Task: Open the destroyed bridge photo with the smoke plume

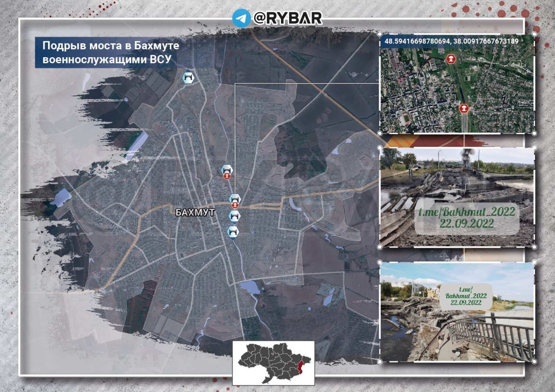Action: tap(457, 197)
